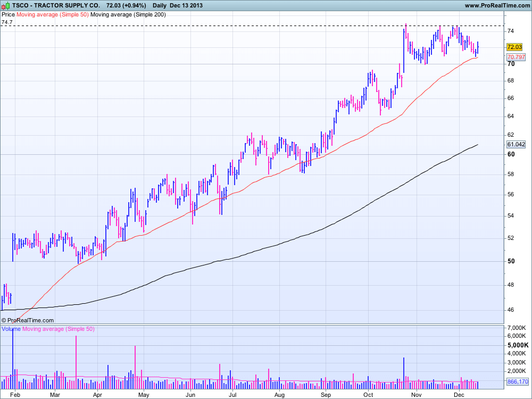Image resolution: width=532 pixels, height=399 pixels.
Task: Click the Apr month label on time axis
Action: coord(97,395)
